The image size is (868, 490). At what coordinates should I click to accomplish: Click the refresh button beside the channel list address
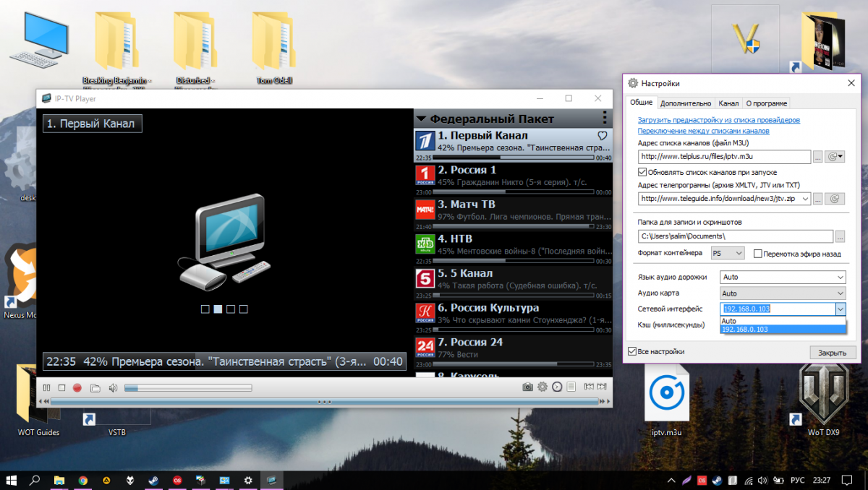(x=835, y=157)
